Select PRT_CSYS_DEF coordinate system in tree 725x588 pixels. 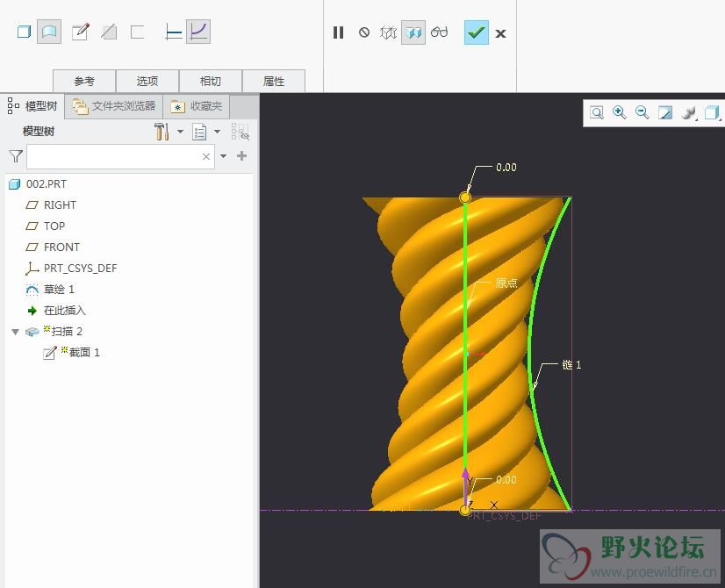click(x=80, y=269)
